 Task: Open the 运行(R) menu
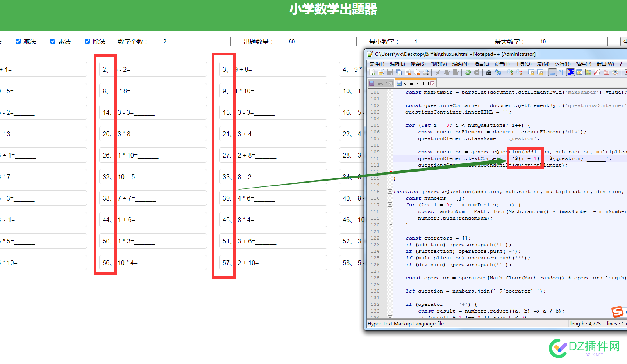[563, 64]
